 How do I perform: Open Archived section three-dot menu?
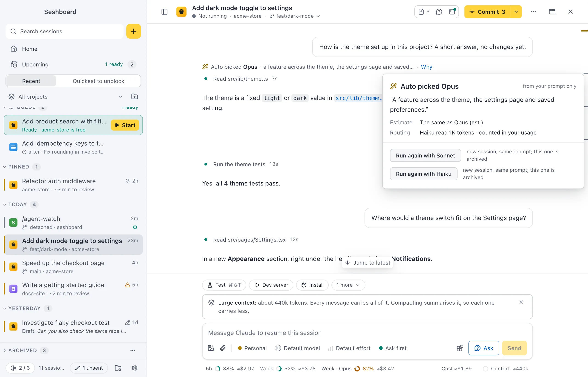(133, 351)
